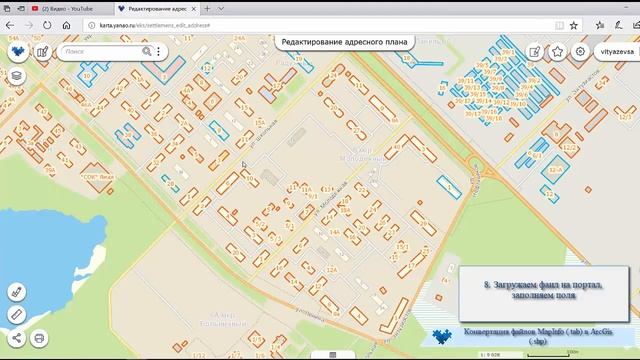Open the map editing tool icon beside logo
Screen dimensions: 640x360
[x=42, y=51]
